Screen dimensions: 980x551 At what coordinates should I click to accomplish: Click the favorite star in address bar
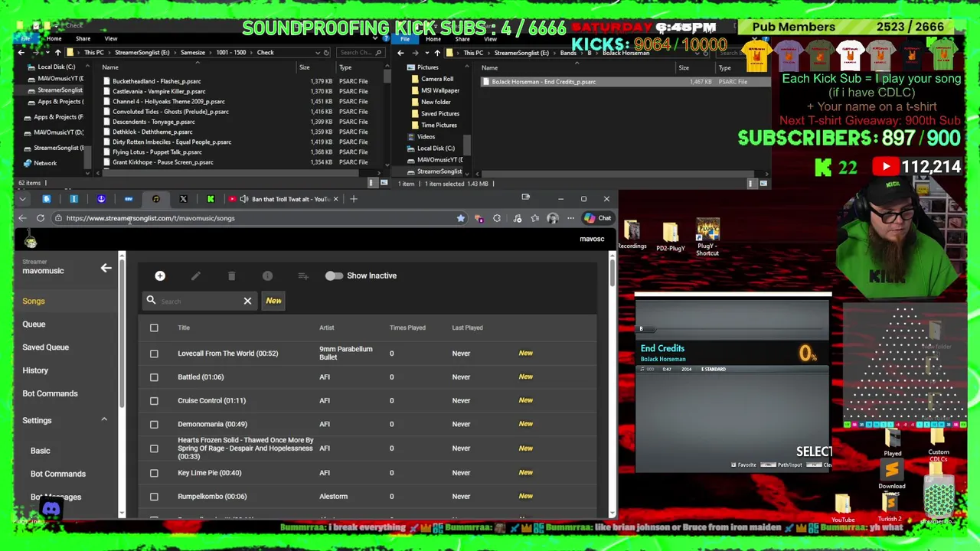click(x=460, y=218)
